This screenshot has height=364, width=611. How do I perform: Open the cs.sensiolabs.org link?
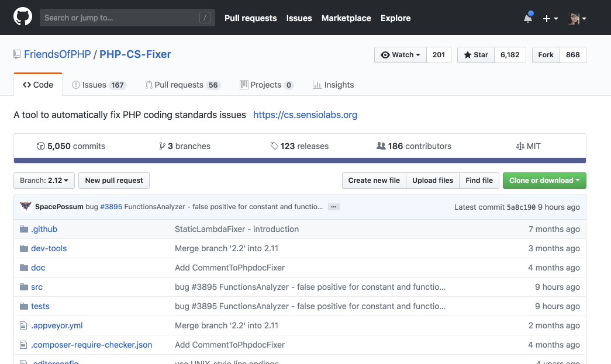305,115
